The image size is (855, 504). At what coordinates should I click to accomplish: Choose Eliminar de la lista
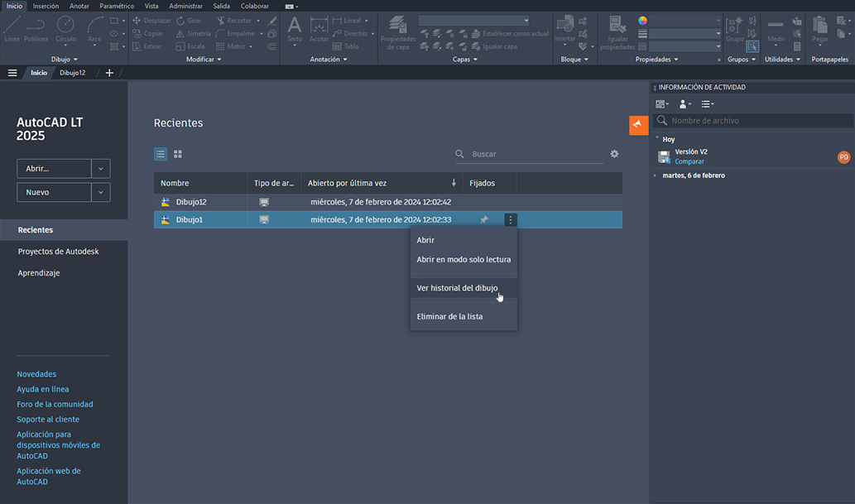pos(464,316)
